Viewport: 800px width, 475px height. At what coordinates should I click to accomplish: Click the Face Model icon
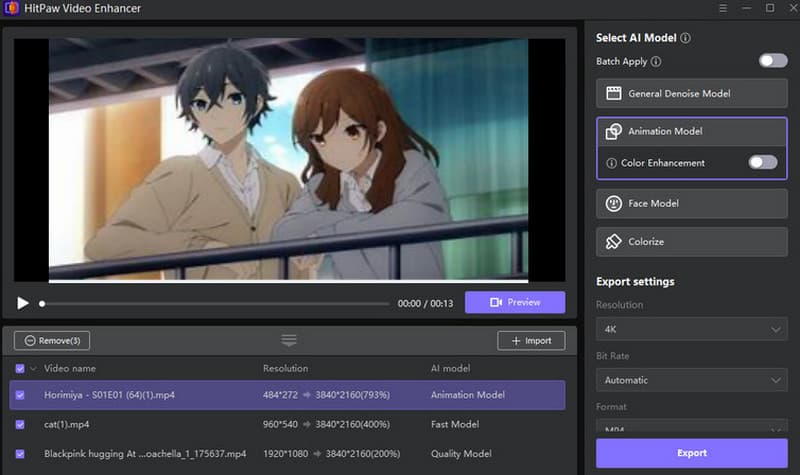pyautogui.click(x=614, y=204)
